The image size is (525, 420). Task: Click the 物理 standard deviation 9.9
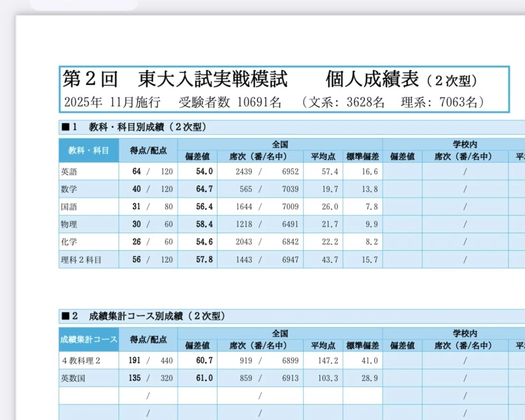click(x=372, y=224)
